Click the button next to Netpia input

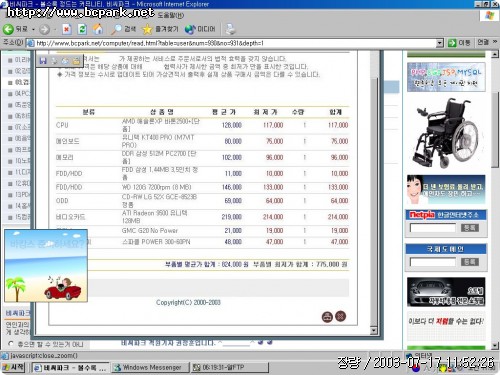[x=470, y=228]
